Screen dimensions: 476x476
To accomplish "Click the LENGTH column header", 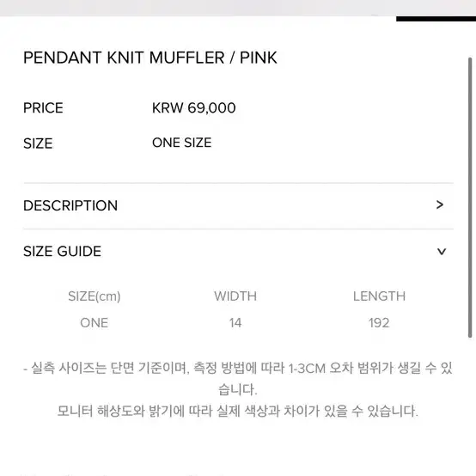I will tap(379, 296).
